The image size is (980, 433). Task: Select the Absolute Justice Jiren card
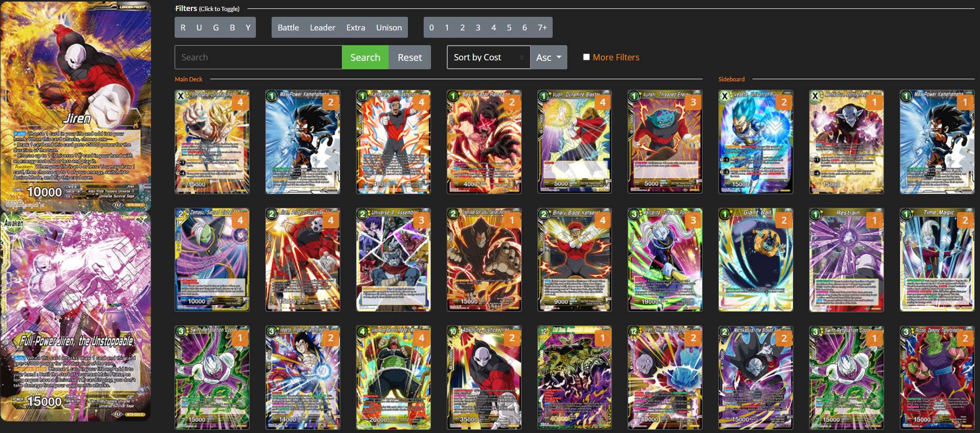pos(484,378)
